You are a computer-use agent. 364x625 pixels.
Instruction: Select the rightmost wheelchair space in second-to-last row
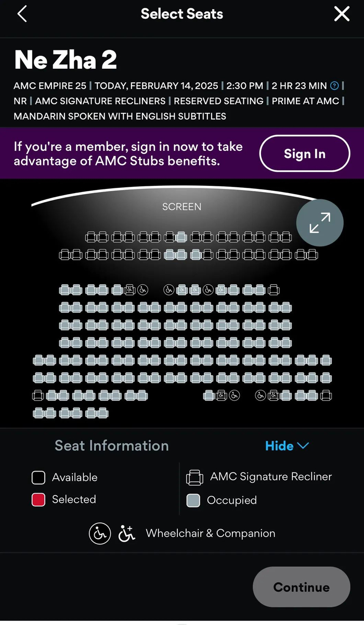pos(261,396)
